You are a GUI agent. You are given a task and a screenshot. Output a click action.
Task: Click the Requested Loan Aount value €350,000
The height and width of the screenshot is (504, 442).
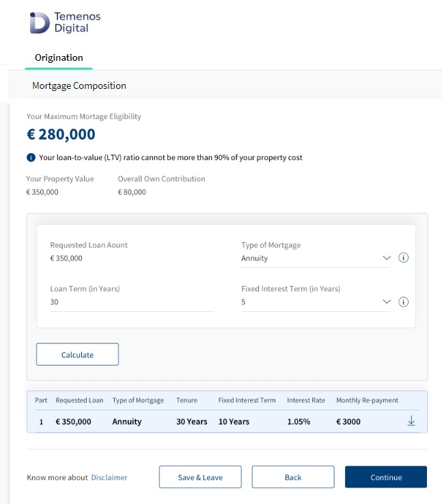[x=66, y=258]
